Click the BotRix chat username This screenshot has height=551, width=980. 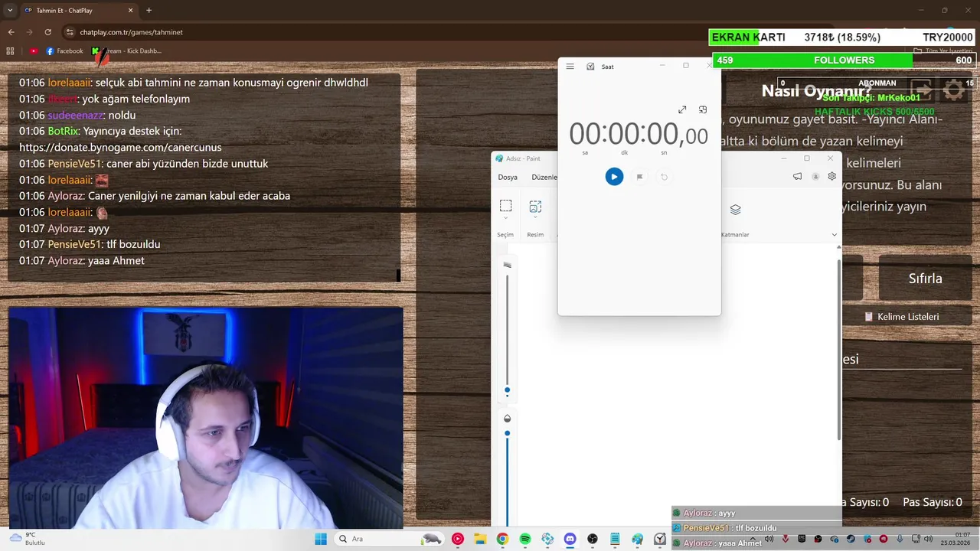point(63,131)
